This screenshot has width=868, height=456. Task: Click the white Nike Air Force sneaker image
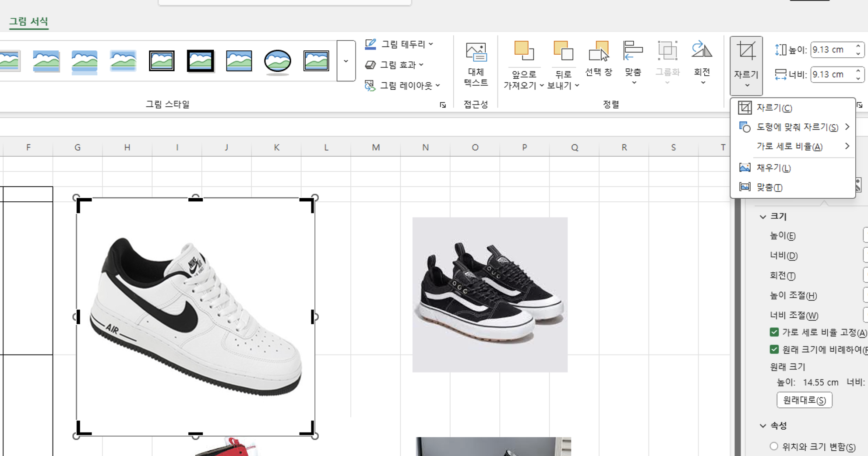pos(195,317)
